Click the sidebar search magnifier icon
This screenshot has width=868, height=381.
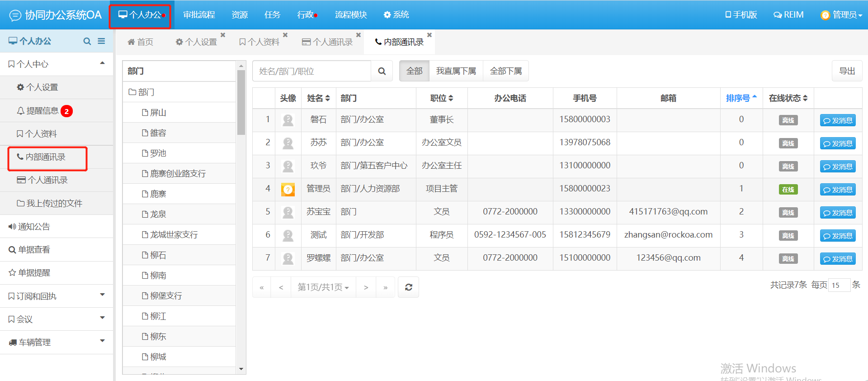click(x=87, y=41)
